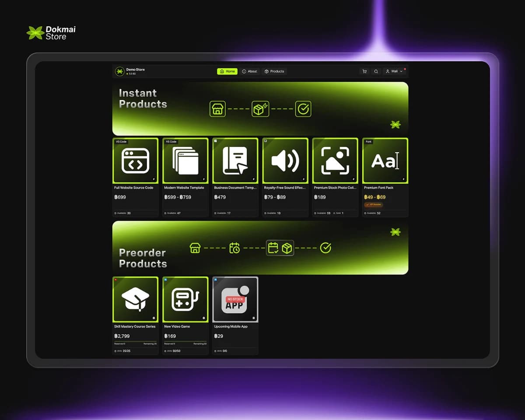Screen dimensions: 525x420
Task: Open the Products menu
Action: [x=274, y=71]
